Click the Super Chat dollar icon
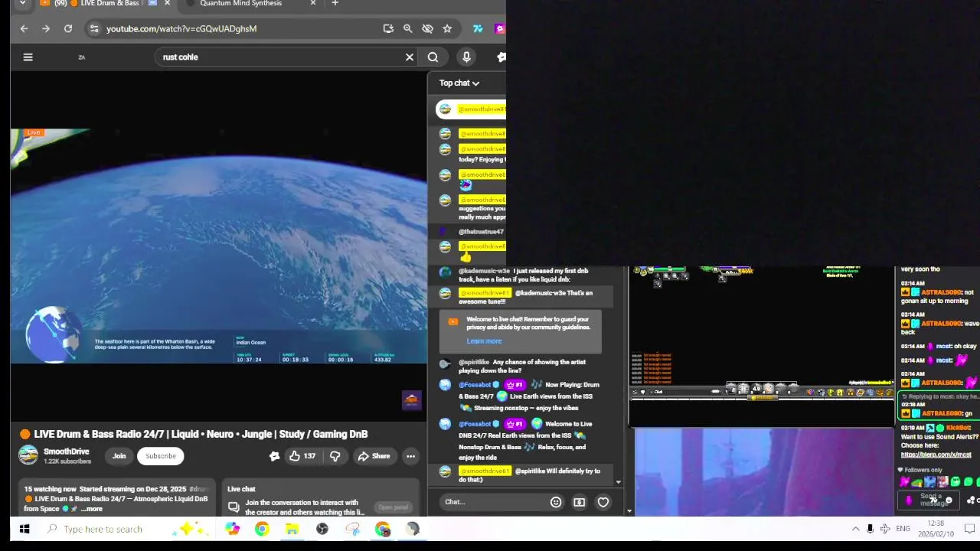980x551 pixels. point(579,502)
